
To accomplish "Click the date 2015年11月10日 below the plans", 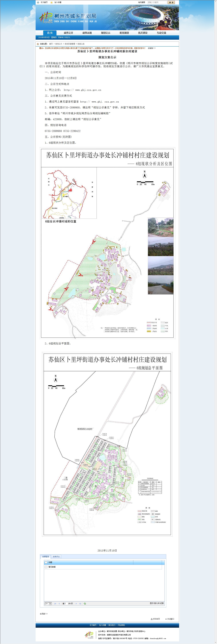I will pos(107,550).
